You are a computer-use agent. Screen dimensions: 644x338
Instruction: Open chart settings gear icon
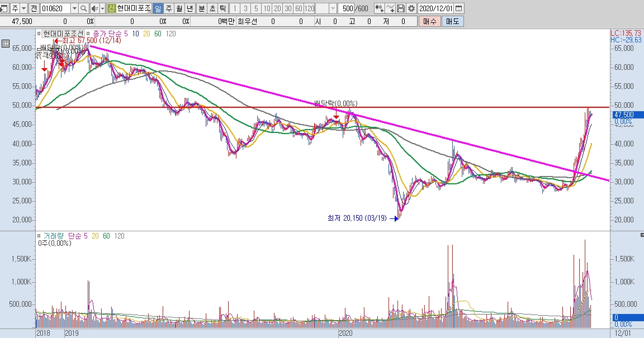pos(411,8)
